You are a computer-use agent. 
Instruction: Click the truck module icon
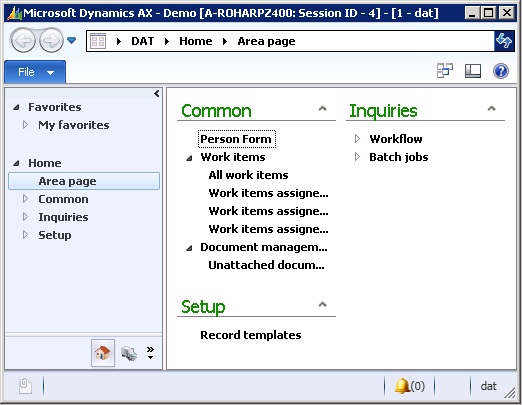coord(129,353)
